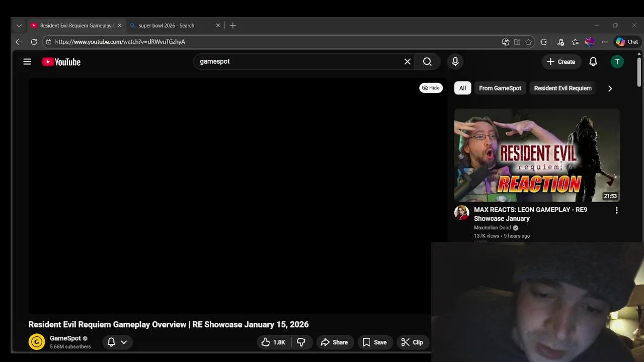Viewport: 644px width, 362px height.
Task: Visit the GameSpot channel name
Action: point(65,338)
